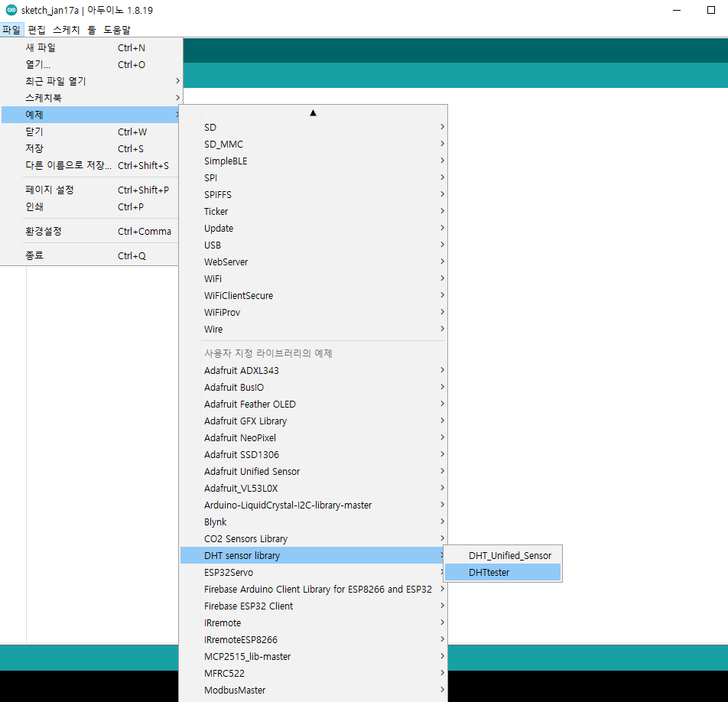Choose 열기... from the file menu
This screenshot has width=728, height=702.
[91, 64]
